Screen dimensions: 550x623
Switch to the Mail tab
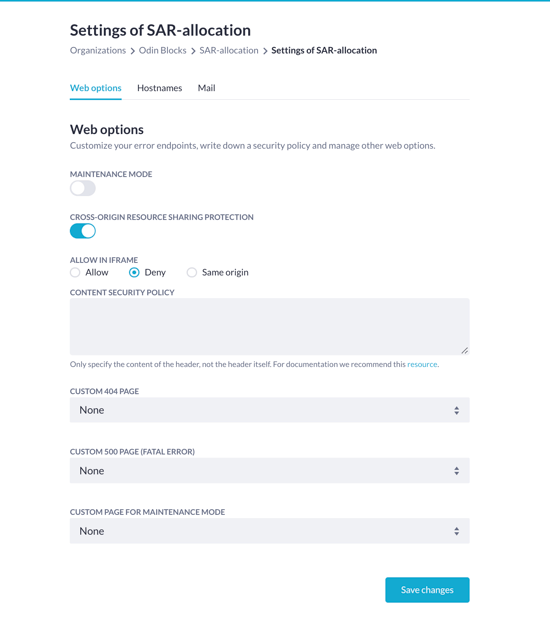(207, 88)
